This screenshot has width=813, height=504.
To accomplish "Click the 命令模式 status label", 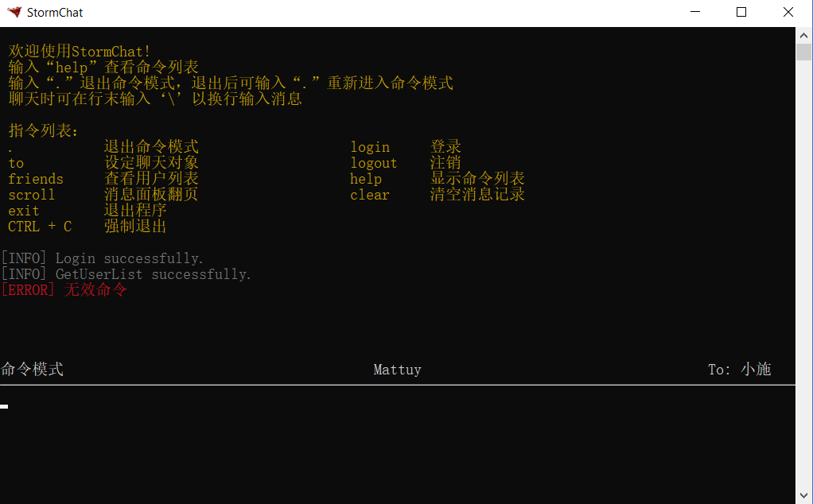I will click(x=32, y=370).
